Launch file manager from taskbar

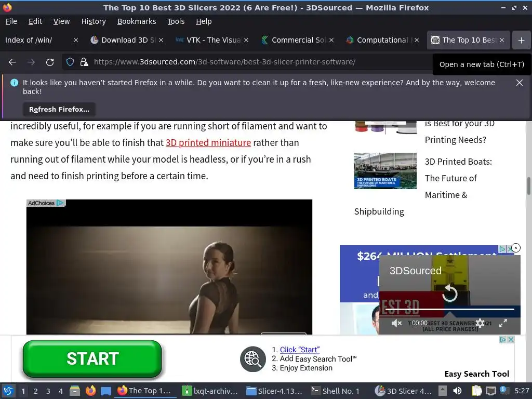[75, 391]
